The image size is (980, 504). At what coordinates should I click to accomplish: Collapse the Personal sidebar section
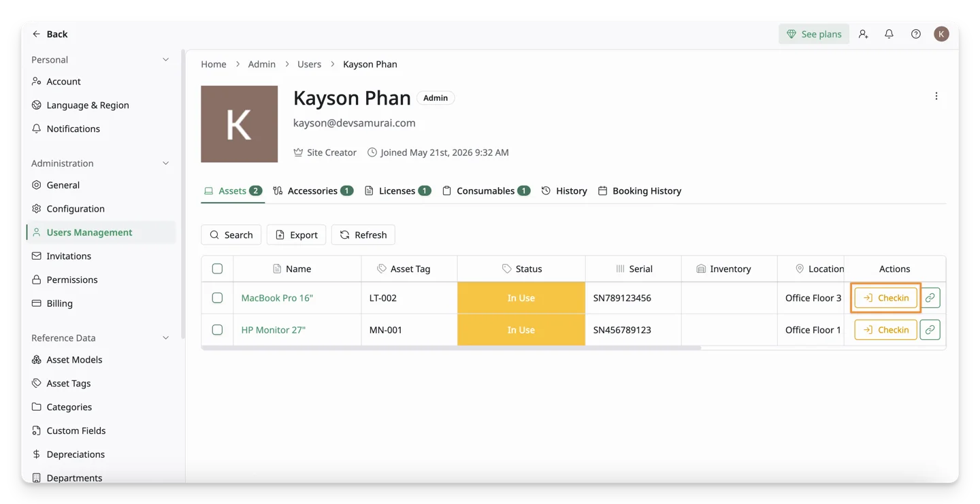pos(165,60)
